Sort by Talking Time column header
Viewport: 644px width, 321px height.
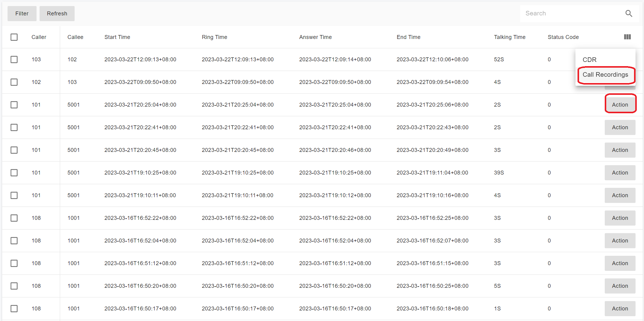click(x=510, y=37)
